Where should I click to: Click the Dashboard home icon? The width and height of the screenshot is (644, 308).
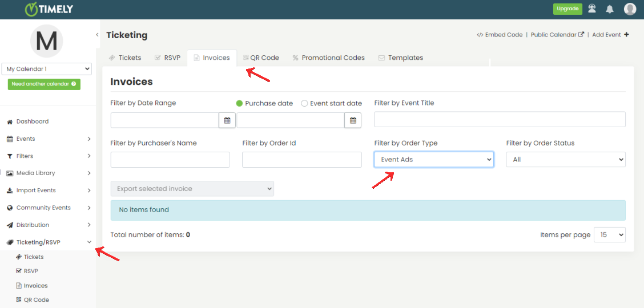(x=10, y=122)
